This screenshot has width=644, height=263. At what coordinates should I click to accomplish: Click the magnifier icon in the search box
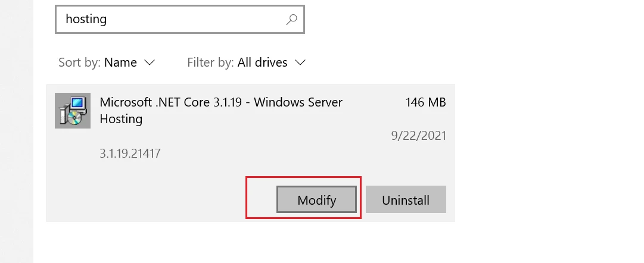(291, 19)
